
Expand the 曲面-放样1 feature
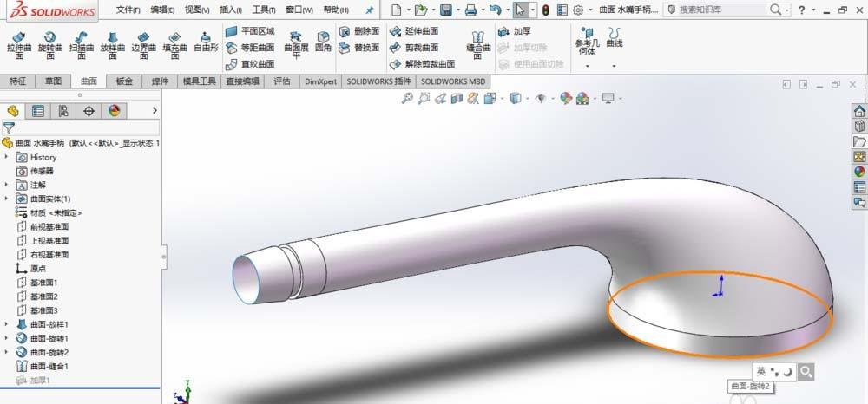[x=6, y=324]
